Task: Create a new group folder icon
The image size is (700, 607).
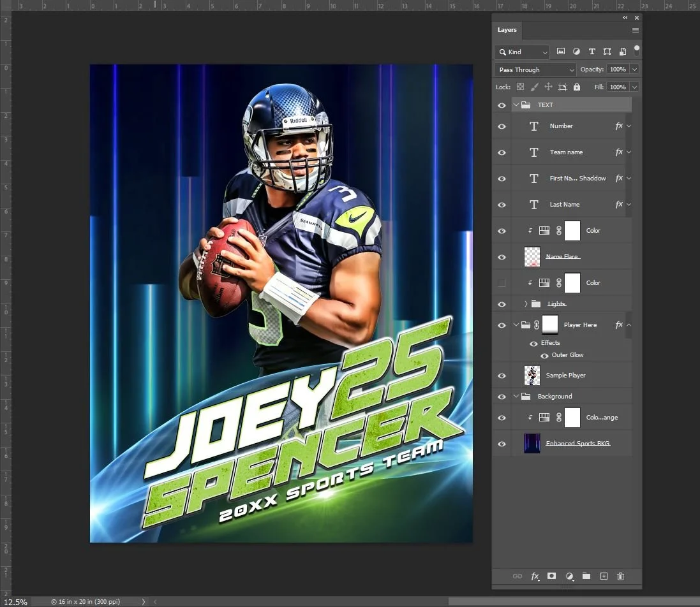Action: pos(586,576)
